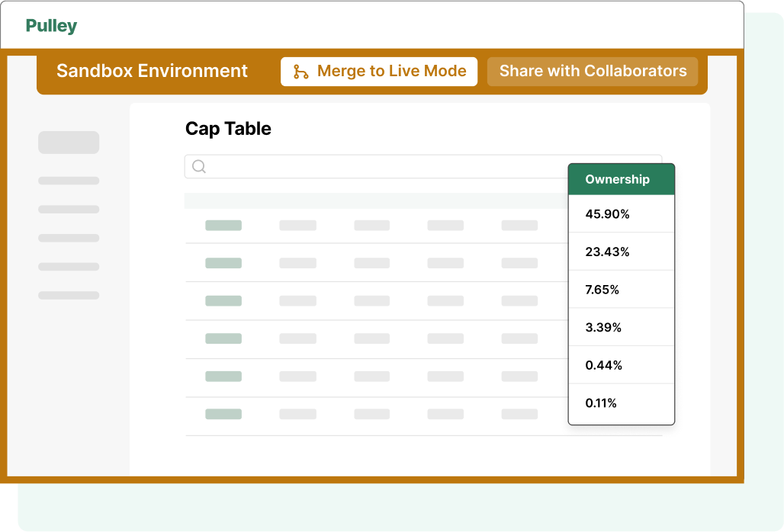The image size is (784, 532).
Task: Click the gray table header band
Action: [x=375, y=200]
